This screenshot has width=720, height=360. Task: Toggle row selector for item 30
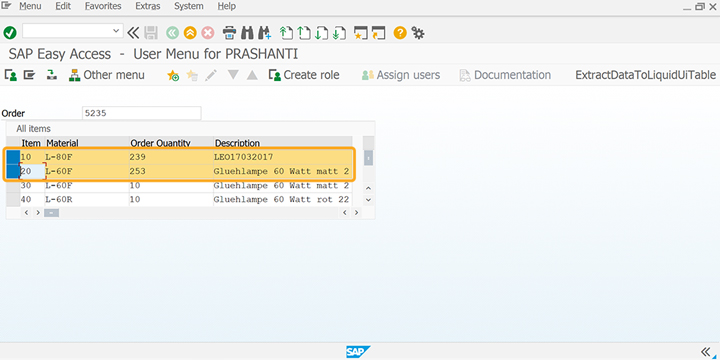click(x=13, y=186)
